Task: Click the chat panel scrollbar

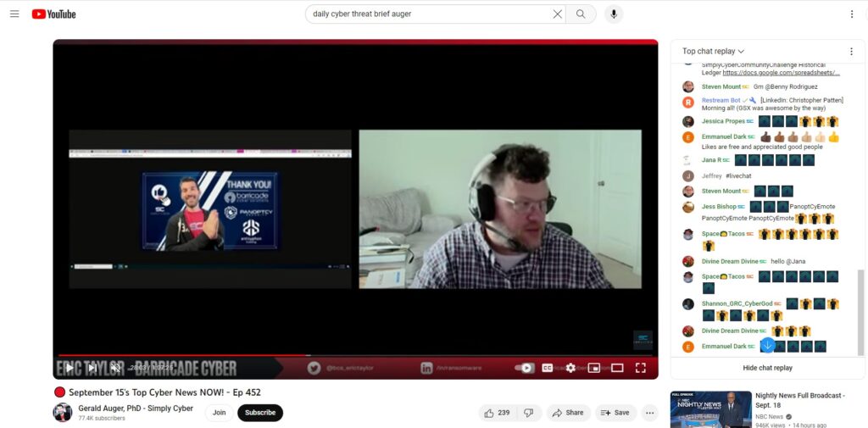Action: click(x=860, y=313)
